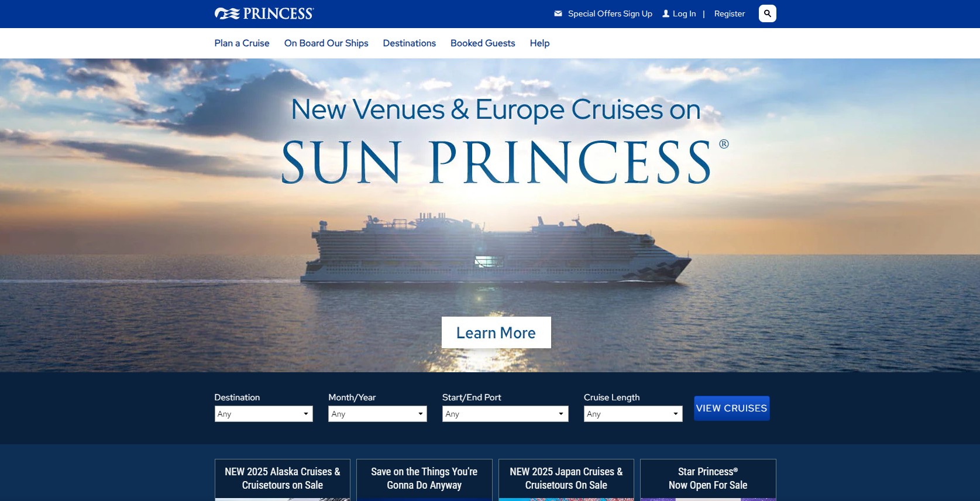This screenshot has width=980, height=501.
Task: Open the NEW 2025 Alaska Cruises card
Action: (283, 479)
